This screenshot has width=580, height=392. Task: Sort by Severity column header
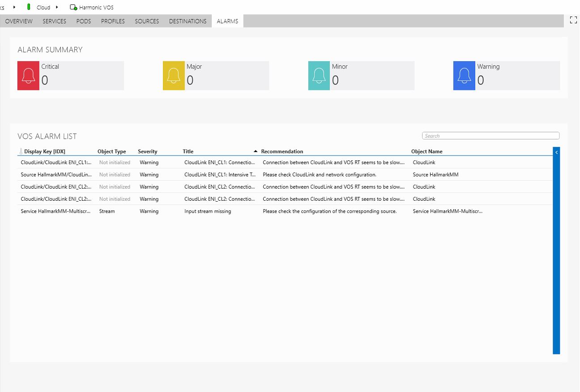pyautogui.click(x=148, y=152)
